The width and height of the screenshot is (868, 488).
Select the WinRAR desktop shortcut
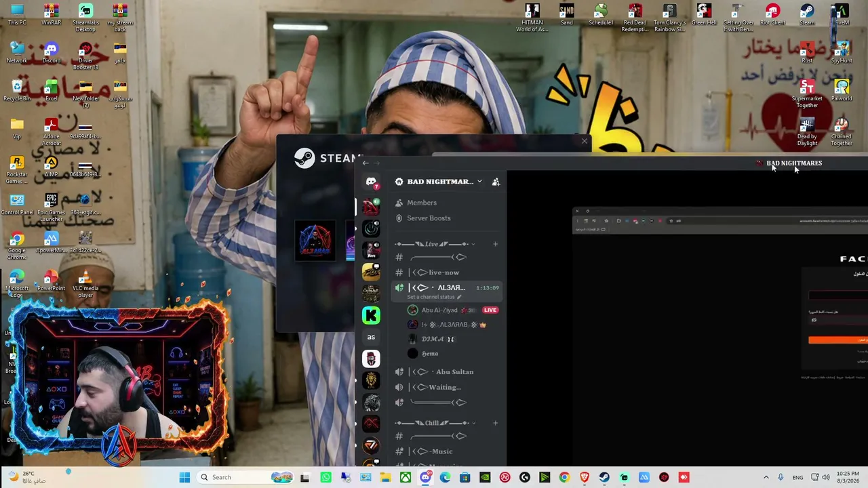click(51, 15)
